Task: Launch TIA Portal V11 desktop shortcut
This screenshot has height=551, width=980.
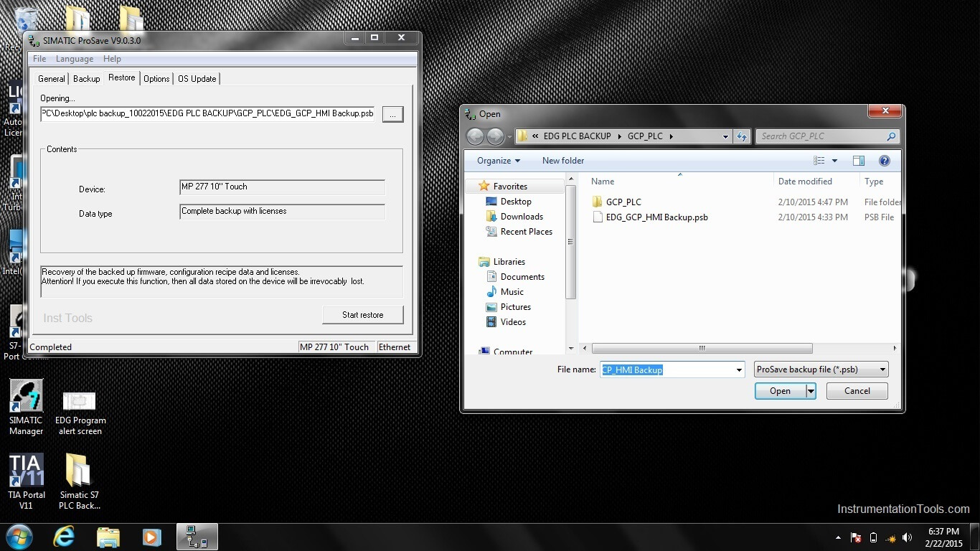Action: point(27,481)
